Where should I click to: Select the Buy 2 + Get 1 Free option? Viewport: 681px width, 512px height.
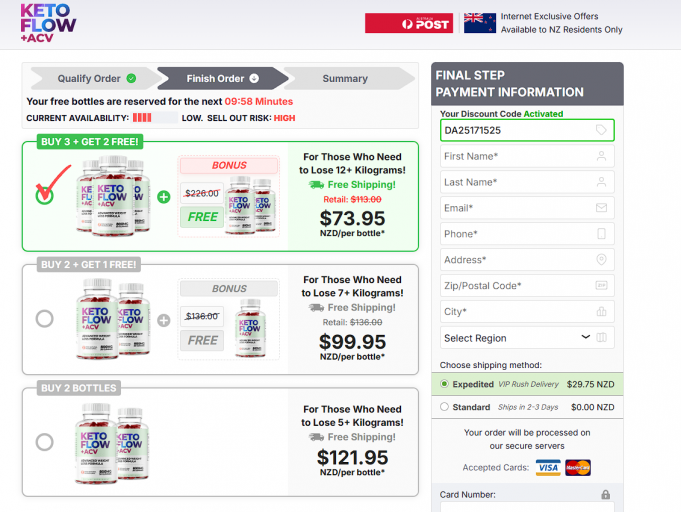pyautogui.click(x=44, y=319)
